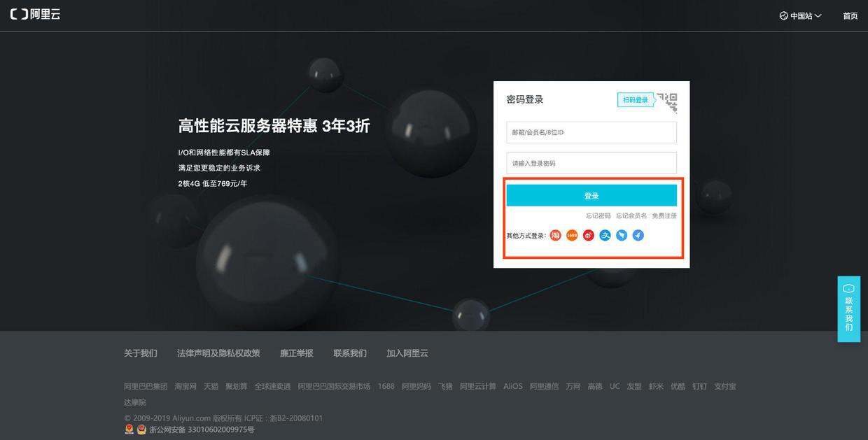Click AliOS in footer
The width and height of the screenshot is (868, 440).
coord(513,386)
